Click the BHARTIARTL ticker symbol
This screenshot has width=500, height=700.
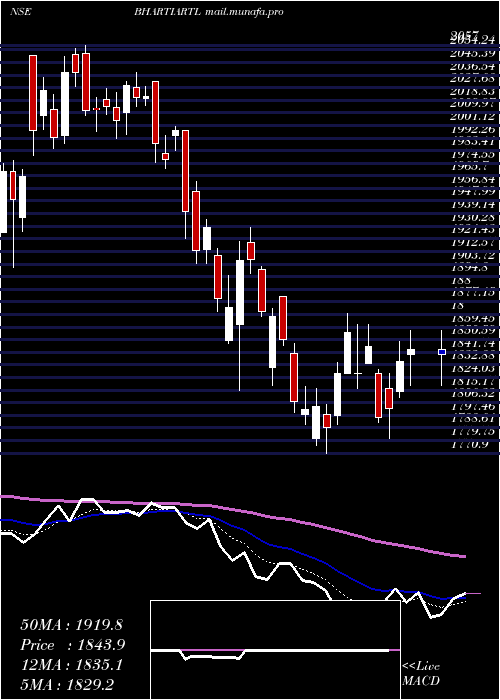[168, 12]
